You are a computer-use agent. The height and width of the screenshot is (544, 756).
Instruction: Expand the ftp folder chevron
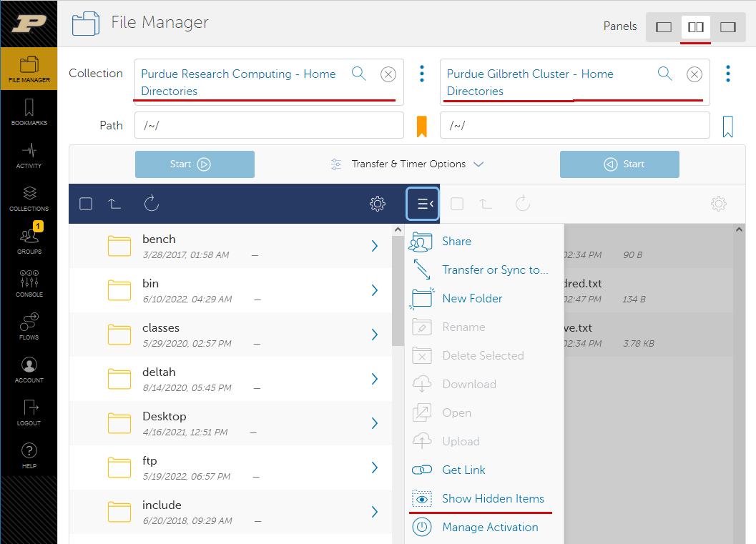click(x=375, y=468)
